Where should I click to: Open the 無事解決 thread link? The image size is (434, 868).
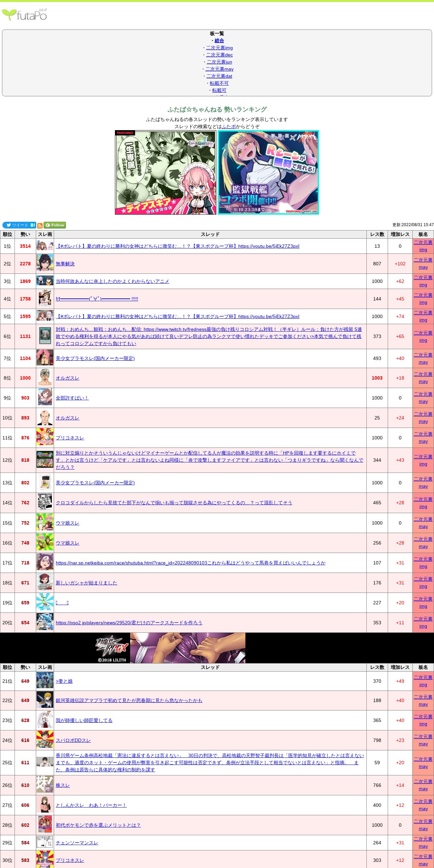(x=65, y=264)
